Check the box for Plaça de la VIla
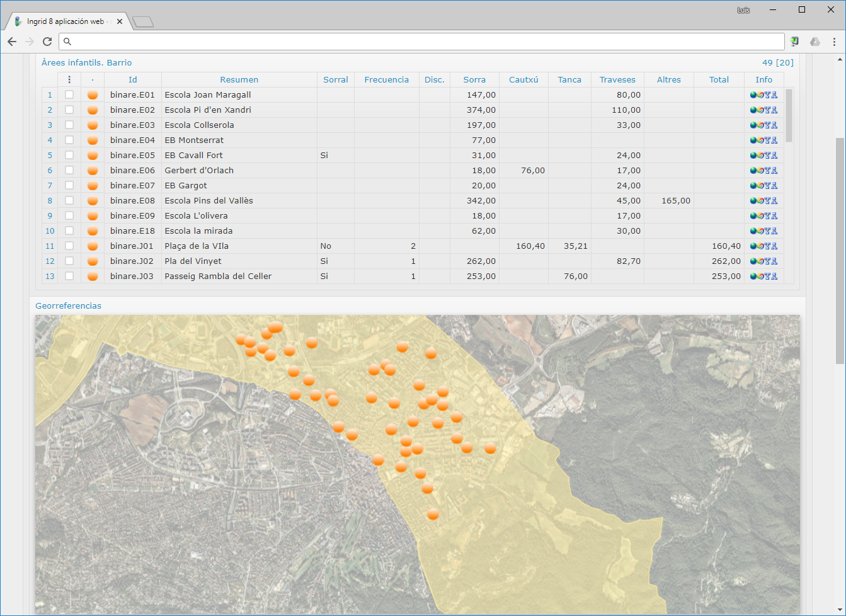The height and width of the screenshot is (616, 846). coord(69,246)
